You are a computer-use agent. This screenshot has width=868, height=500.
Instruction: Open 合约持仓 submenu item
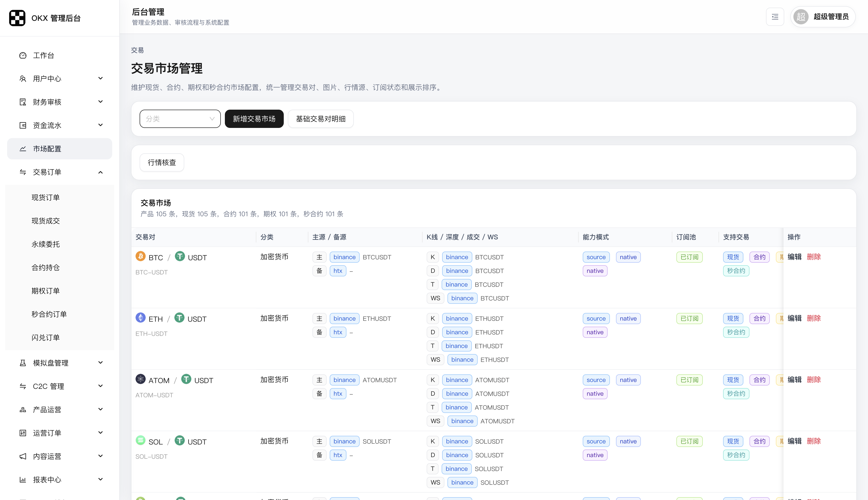click(x=60, y=268)
